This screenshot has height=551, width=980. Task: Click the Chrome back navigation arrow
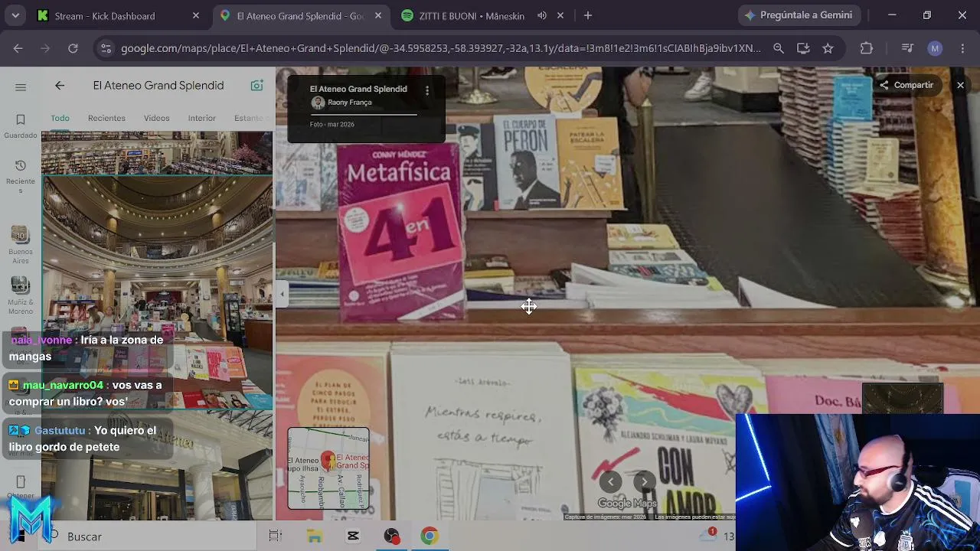pos(18,48)
